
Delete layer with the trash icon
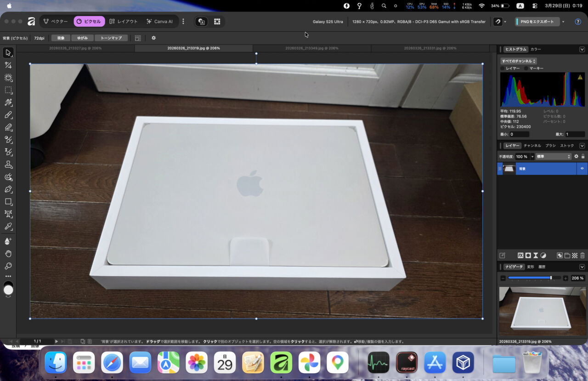point(582,256)
